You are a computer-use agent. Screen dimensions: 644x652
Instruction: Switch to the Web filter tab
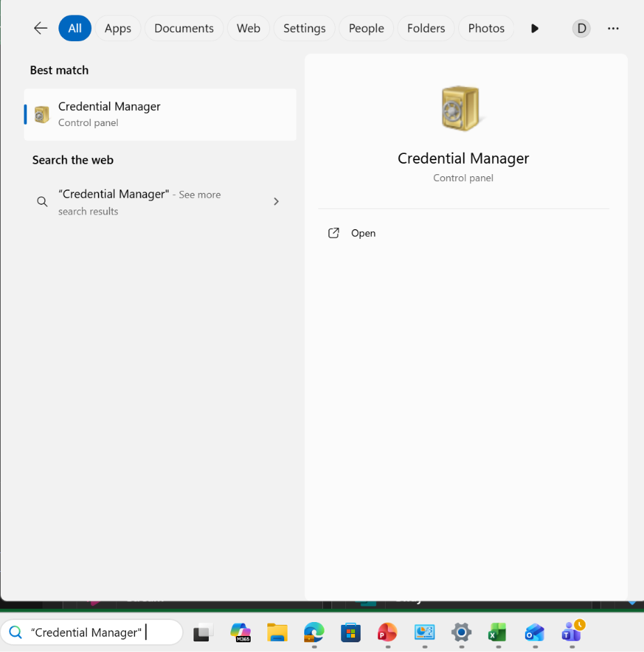click(x=248, y=29)
